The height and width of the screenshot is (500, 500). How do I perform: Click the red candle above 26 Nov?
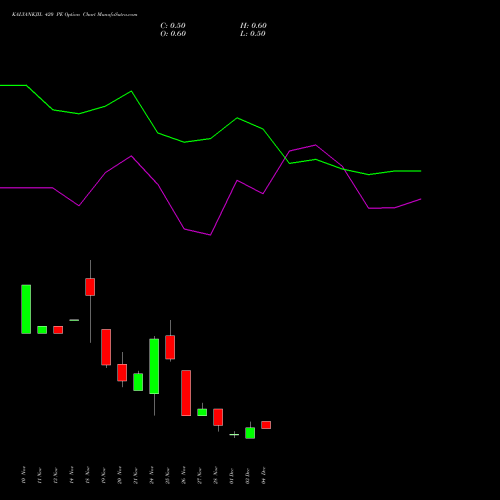point(186,393)
